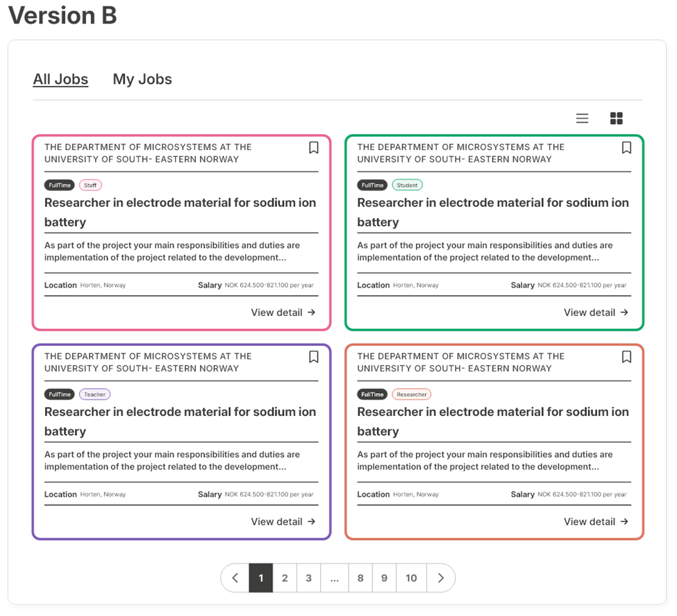The image size is (677, 616).
Task: Click Horten, Norway in Teacher card
Action: 103,494
